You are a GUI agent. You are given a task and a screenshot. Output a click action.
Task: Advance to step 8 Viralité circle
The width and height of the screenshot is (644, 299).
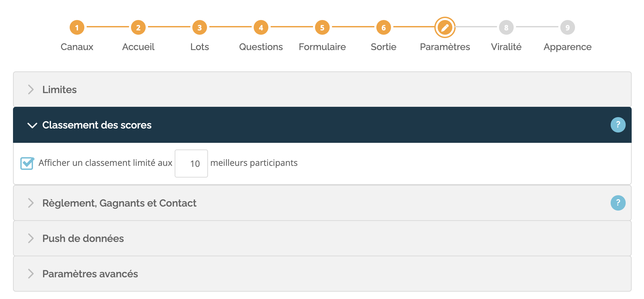click(x=506, y=27)
